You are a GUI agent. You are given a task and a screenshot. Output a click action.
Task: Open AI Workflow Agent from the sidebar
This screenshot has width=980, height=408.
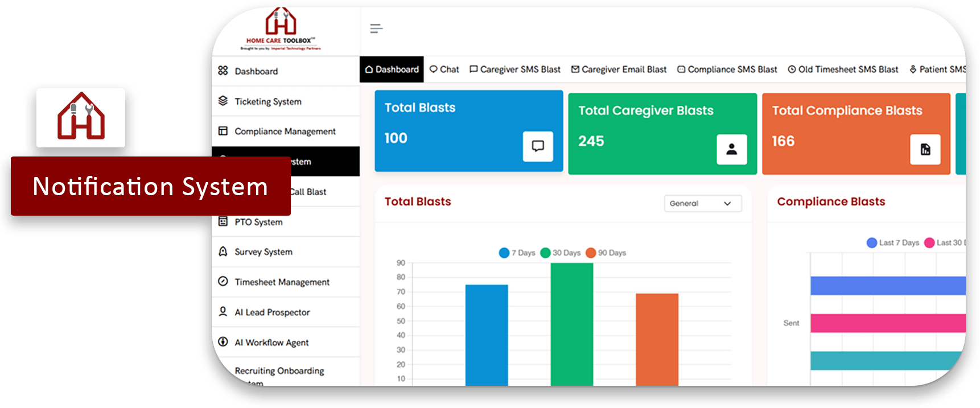[271, 343]
